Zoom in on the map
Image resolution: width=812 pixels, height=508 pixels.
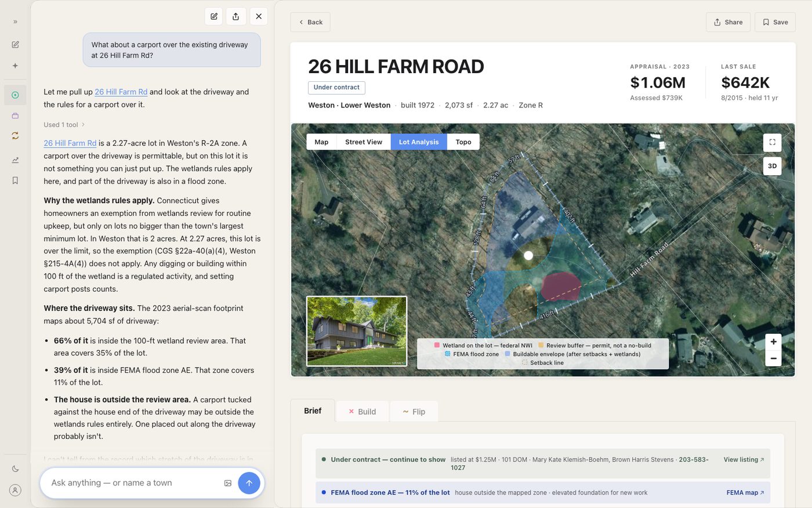(x=774, y=342)
